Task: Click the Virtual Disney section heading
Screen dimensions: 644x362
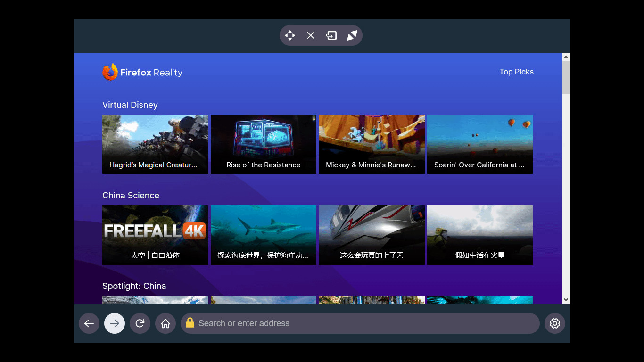Action: (130, 105)
